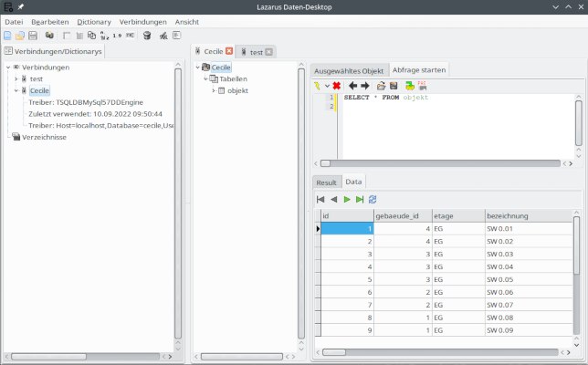The image size is (588, 365).
Task: Save query with query toolbar floppy icon
Action: (x=394, y=86)
